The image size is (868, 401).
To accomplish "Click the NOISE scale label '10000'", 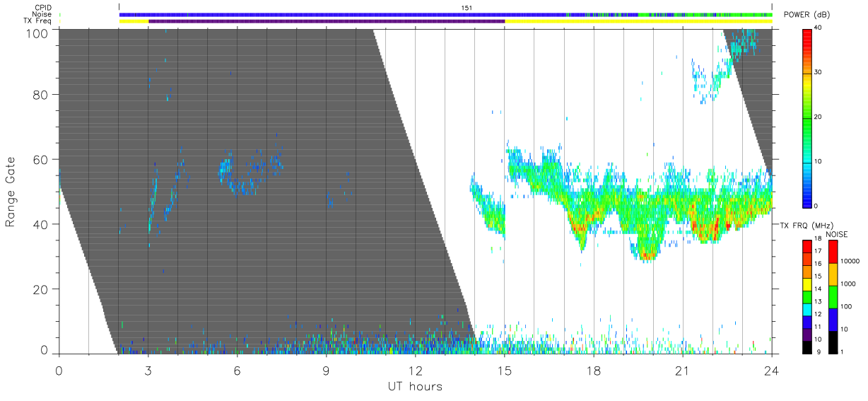I will (x=851, y=261).
